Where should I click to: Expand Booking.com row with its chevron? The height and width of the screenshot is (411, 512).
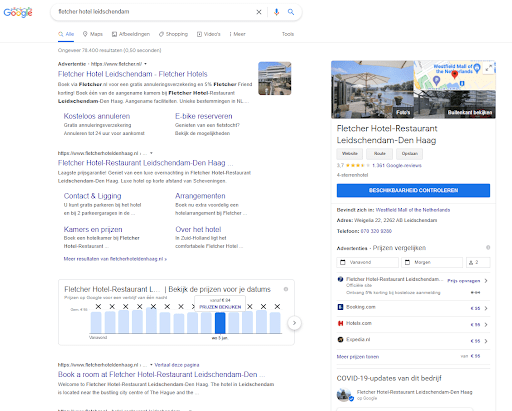[x=486, y=308]
